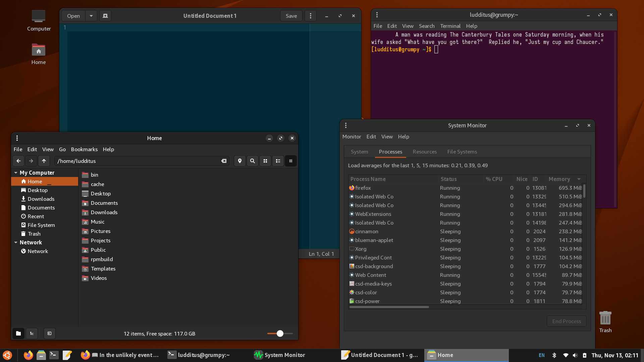Go back in file manager history
The height and width of the screenshot is (362, 644).
[18, 161]
